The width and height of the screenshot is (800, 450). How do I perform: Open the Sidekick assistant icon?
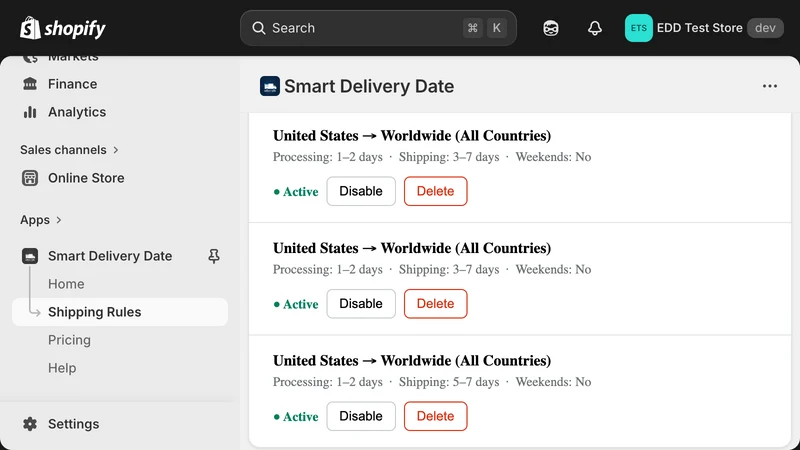tap(551, 28)
